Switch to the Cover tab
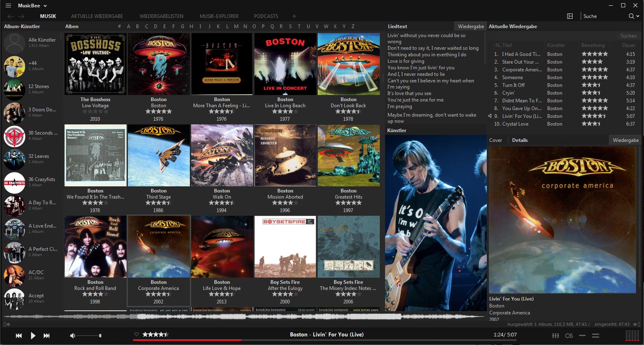 point(496,140)
